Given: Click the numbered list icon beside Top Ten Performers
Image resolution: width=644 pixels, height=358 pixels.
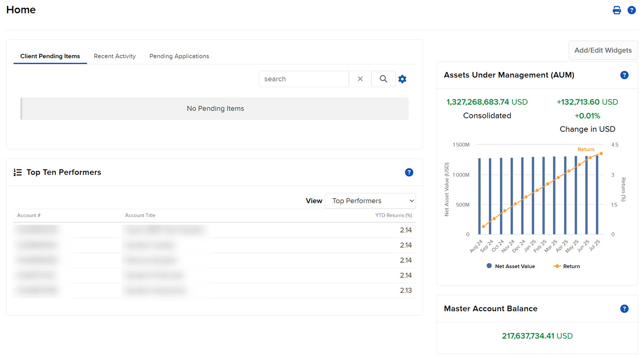Looking at the screenshot, I should pyautogui.click(x=18, y=172).
